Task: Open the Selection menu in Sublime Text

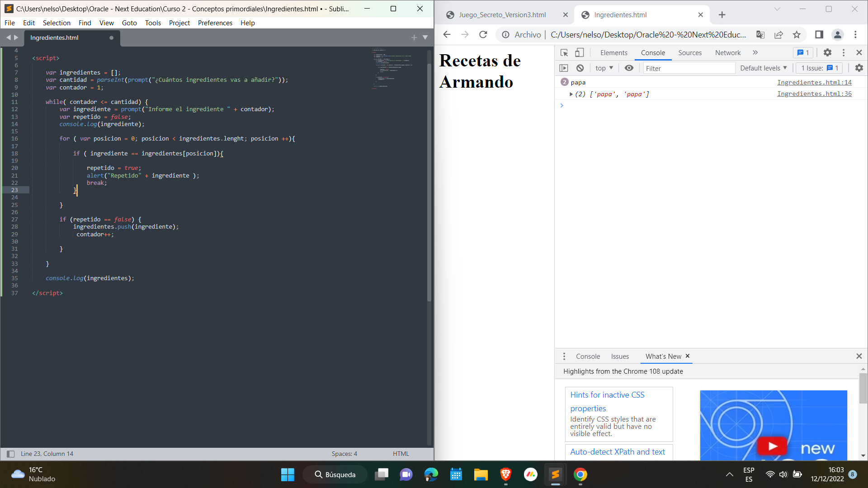Action: click(57, 23)
